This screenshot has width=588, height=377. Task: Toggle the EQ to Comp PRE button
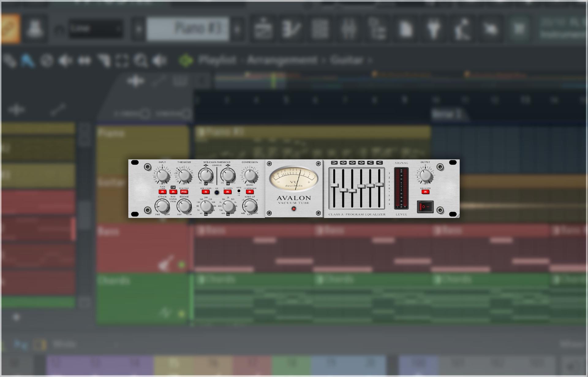pos(184,192)
